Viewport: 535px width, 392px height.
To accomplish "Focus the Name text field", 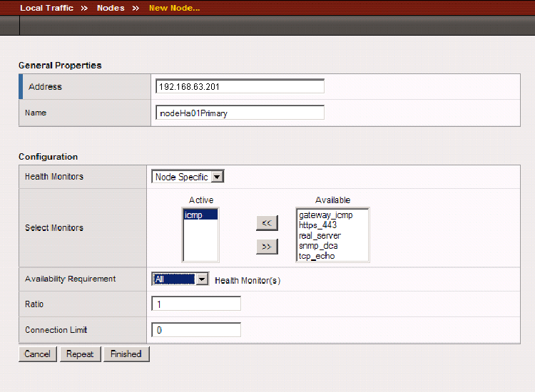I will click(x=240, y=113).
